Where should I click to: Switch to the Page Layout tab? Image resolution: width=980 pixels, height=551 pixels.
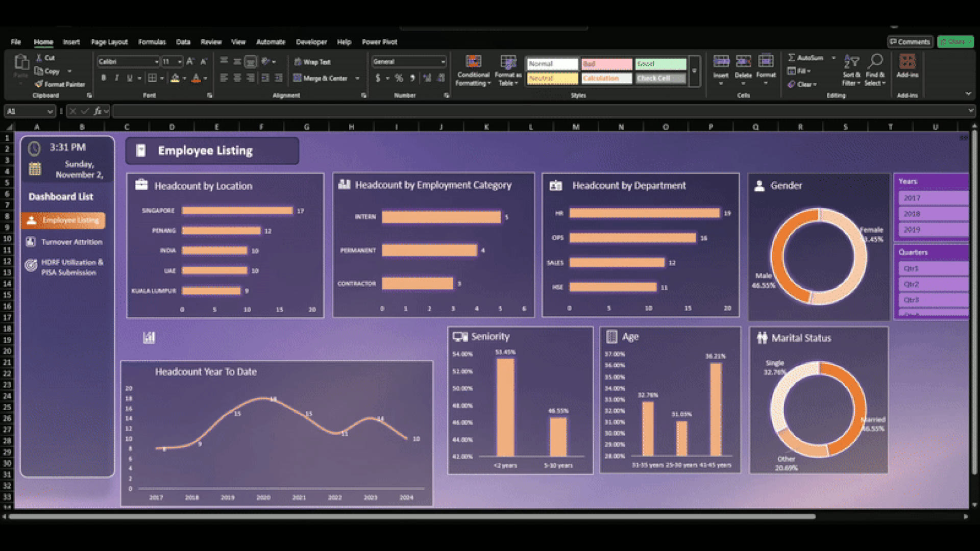click(109, 42)
